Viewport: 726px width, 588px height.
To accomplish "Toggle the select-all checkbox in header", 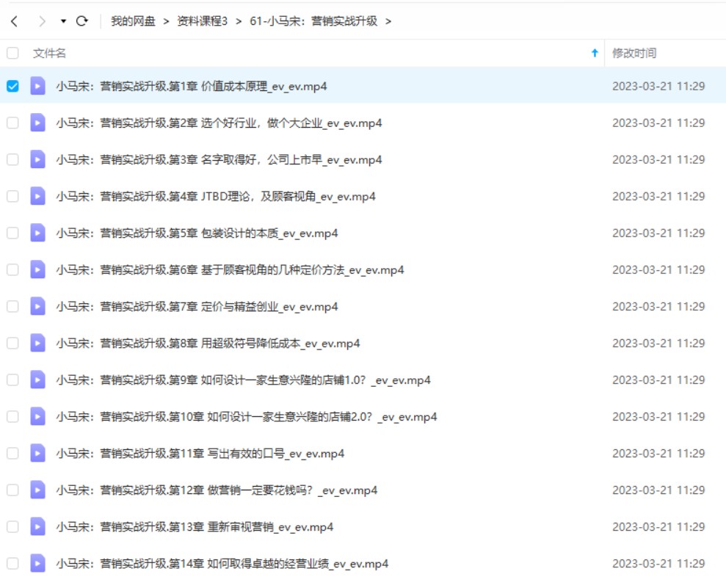I will point(13,53).
